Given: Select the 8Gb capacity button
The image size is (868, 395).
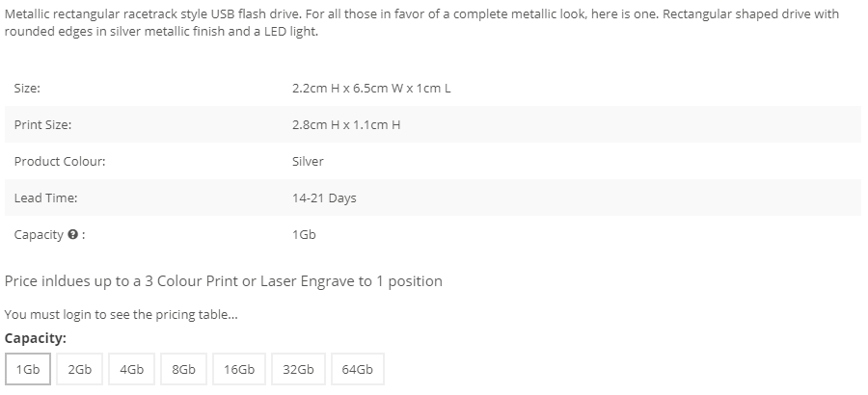Looking at the screenshot, I should (x=183, y=370).
